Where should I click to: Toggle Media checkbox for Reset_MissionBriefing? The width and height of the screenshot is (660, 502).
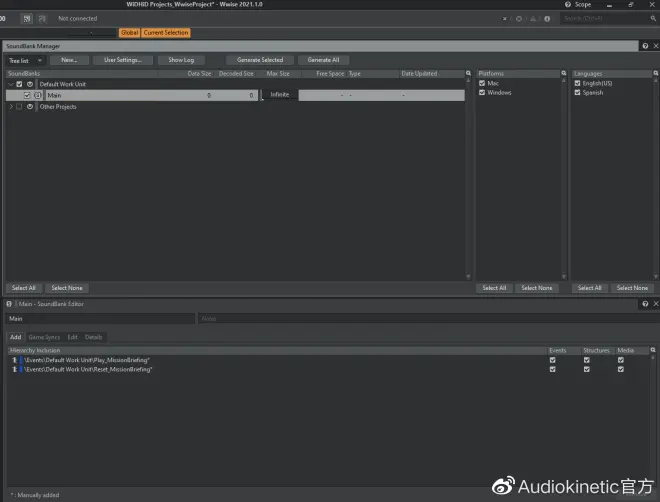[621, 369]
